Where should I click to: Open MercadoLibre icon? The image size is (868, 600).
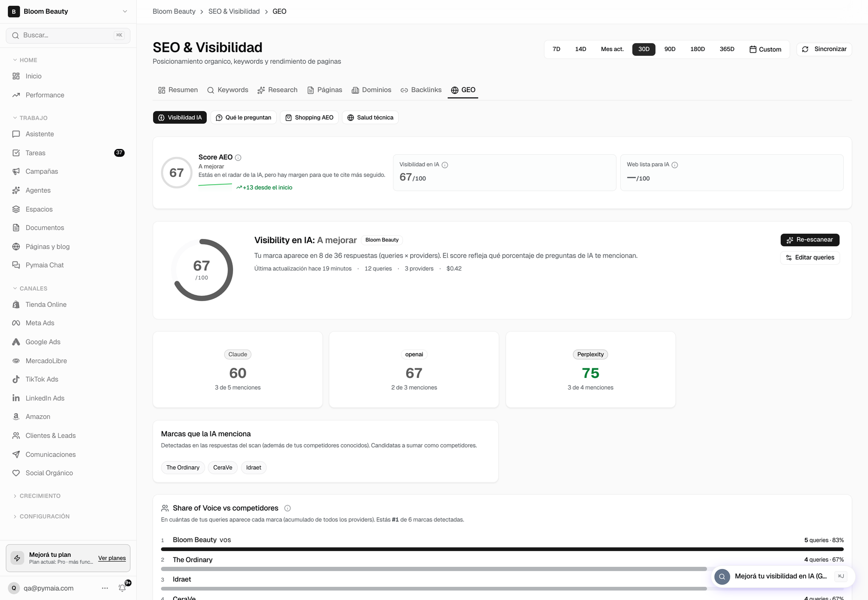point(16,361)
